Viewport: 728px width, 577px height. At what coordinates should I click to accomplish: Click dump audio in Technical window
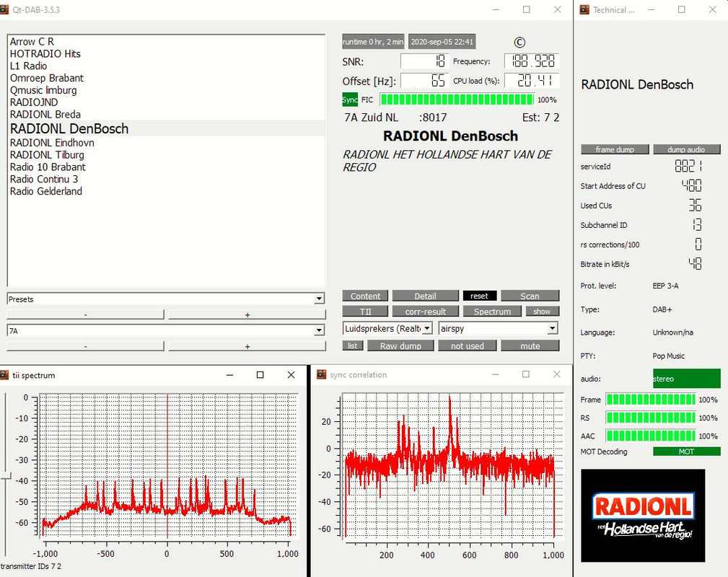click(x=686, y=149)
